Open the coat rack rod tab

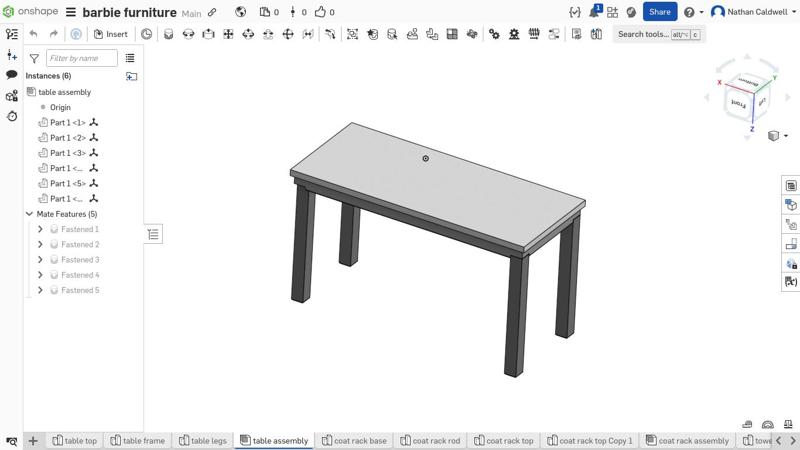tap(431, 440)
